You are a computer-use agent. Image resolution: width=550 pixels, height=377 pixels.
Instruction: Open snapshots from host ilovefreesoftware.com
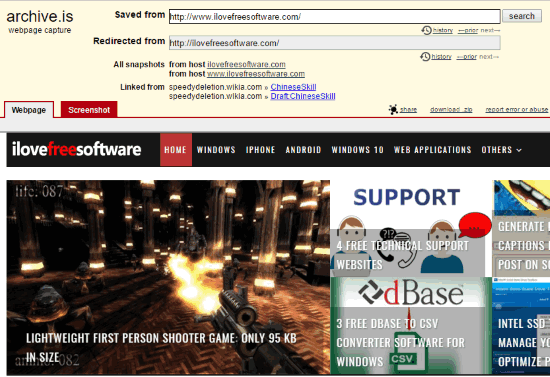pos(246,64)
